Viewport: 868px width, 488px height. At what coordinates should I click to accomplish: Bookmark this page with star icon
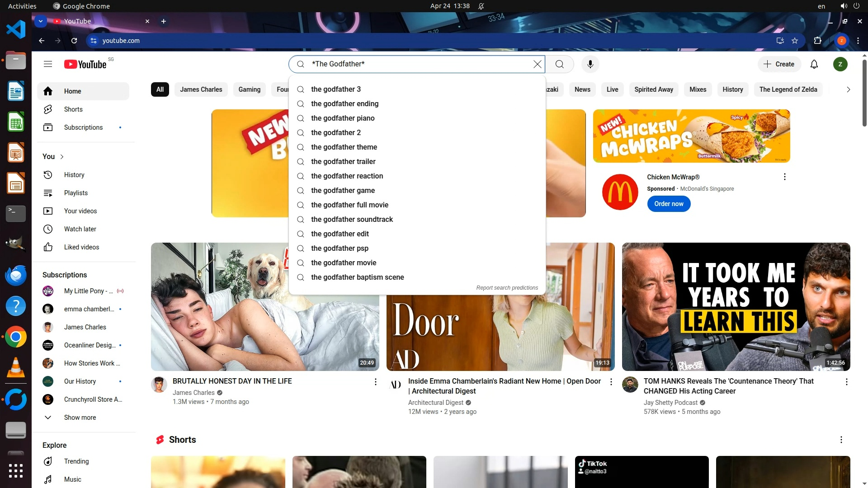coord(795,41)
